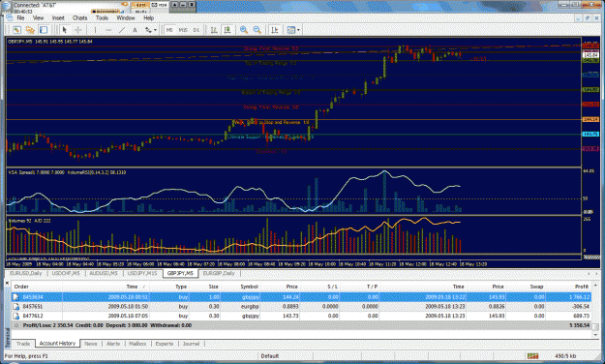Image resolution: width=605 pixels, height=364 pixels.
Task: Switch chart to M5 timeframe
Action: [169, 30]
